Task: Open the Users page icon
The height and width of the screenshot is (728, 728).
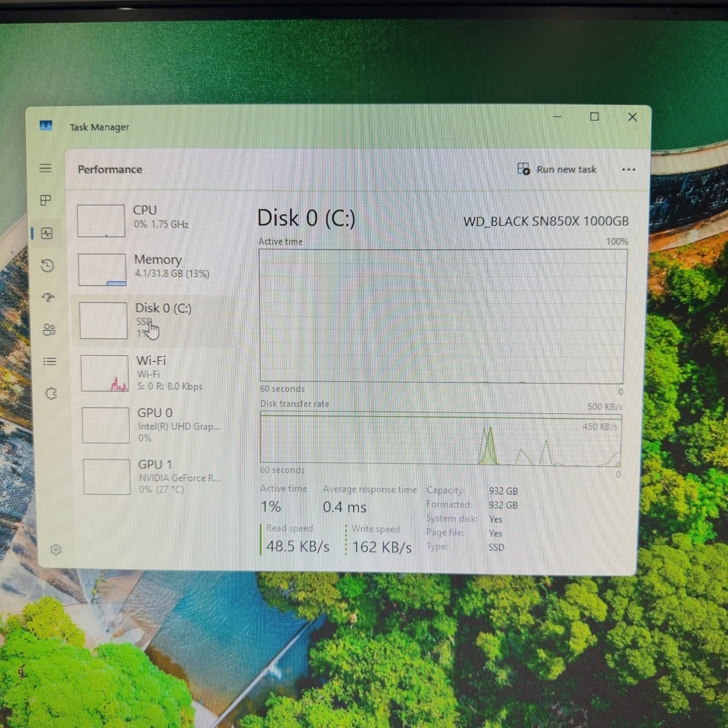Action: [49, 329]
